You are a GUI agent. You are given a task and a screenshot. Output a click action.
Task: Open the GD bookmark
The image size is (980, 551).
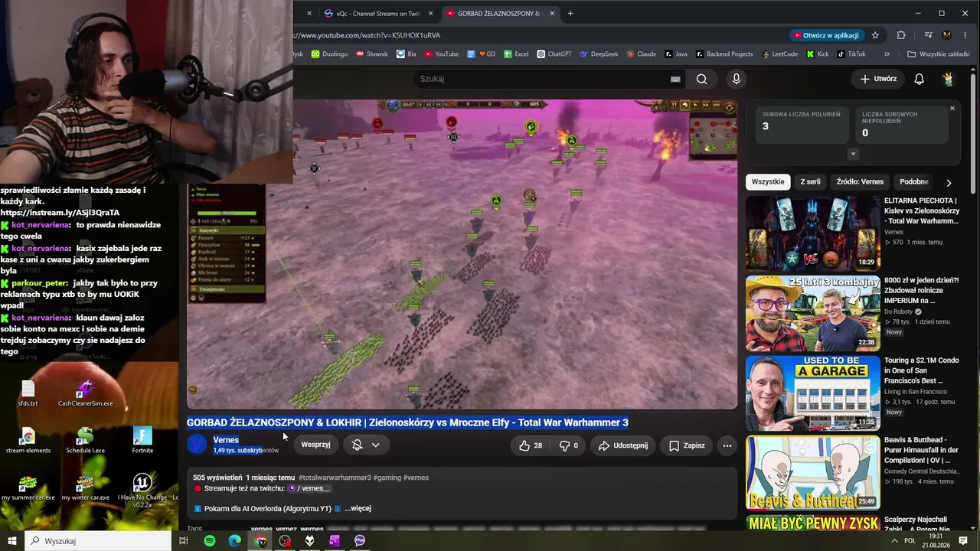click(x=482, y=54)
